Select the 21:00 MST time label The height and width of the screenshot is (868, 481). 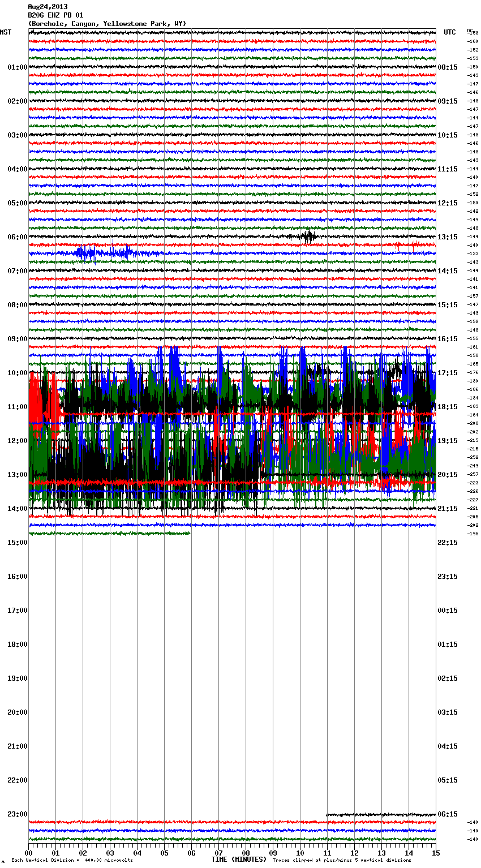click(x=18, y=746)
